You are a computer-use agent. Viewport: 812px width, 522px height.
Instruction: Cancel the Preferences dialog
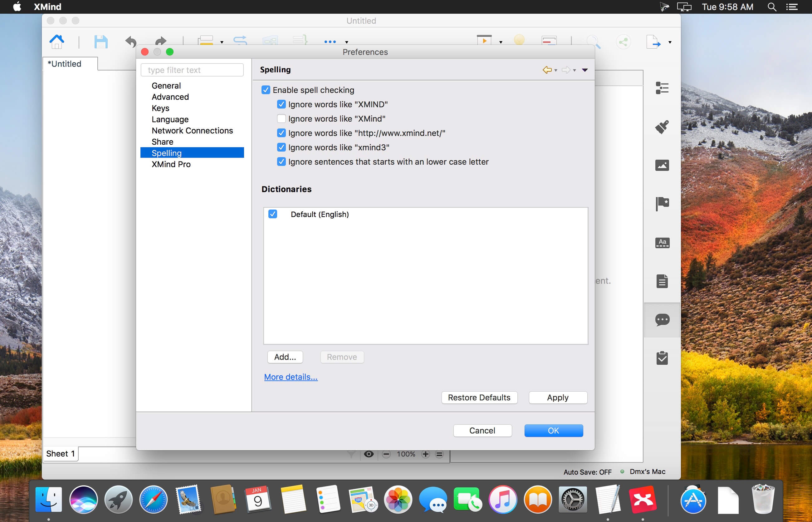point(482,431)
